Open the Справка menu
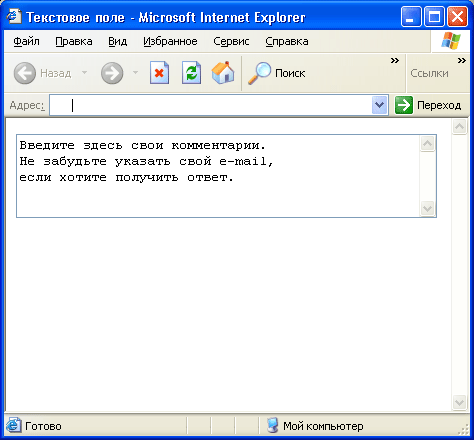This screenshot has height=440, width=474. [x=287, y=41]
